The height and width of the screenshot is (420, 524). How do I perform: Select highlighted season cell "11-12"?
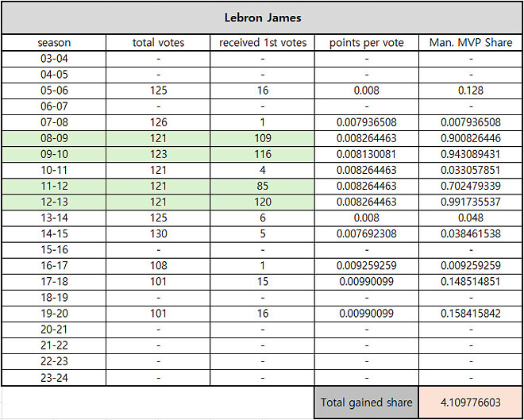pyautogui.click(x=54, y=186)
